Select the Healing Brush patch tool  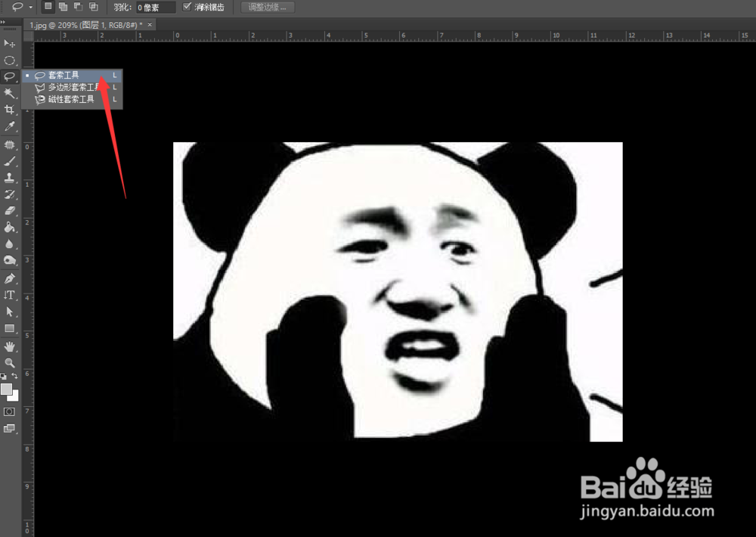pos(9,144)
